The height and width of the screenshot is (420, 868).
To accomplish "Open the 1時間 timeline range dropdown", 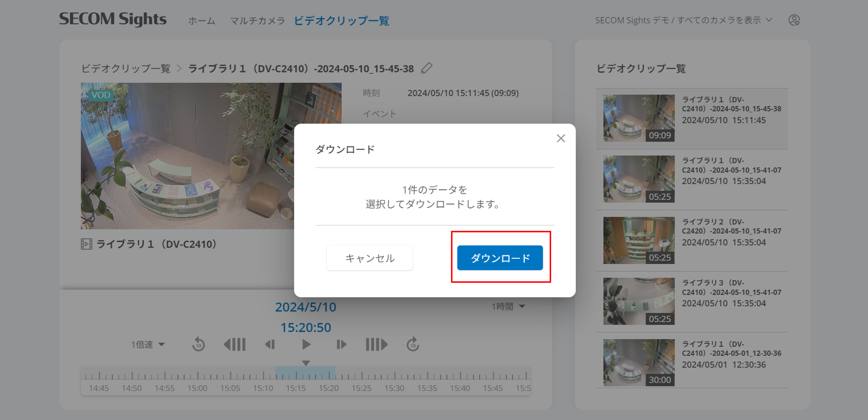I will pos(508,306).
